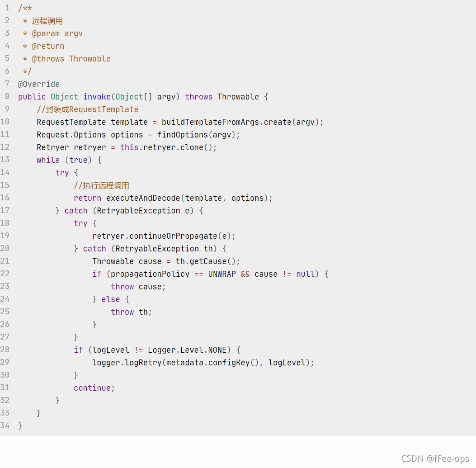Click line number 17 in the gutter

click(x=5, y=210)
